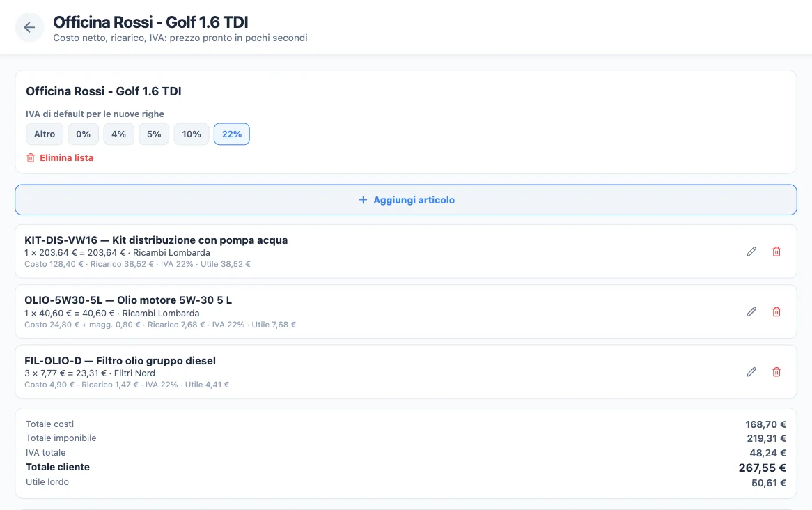Click the Utile lordo value 50,61 €
812x510 pixels.
(x=769, y=483)
